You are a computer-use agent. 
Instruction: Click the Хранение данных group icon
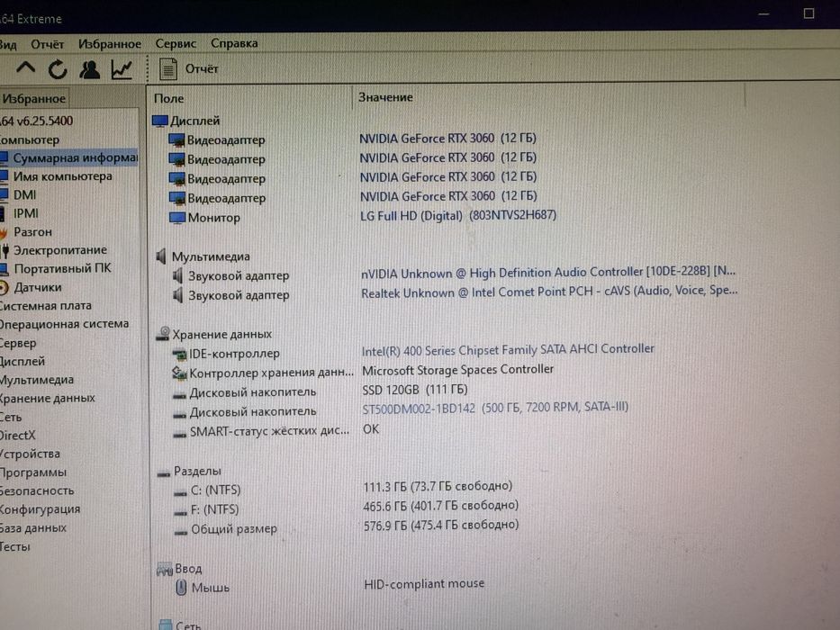(x=163, y=334)
